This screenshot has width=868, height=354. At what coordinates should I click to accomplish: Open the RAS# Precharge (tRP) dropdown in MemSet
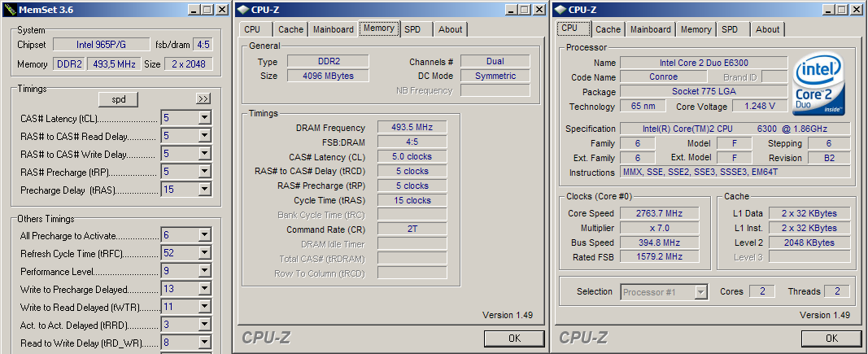point(205,171)
